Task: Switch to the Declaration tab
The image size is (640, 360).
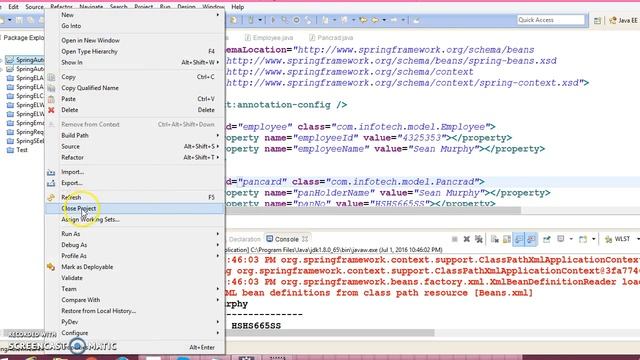Action: tap(244, 239)
